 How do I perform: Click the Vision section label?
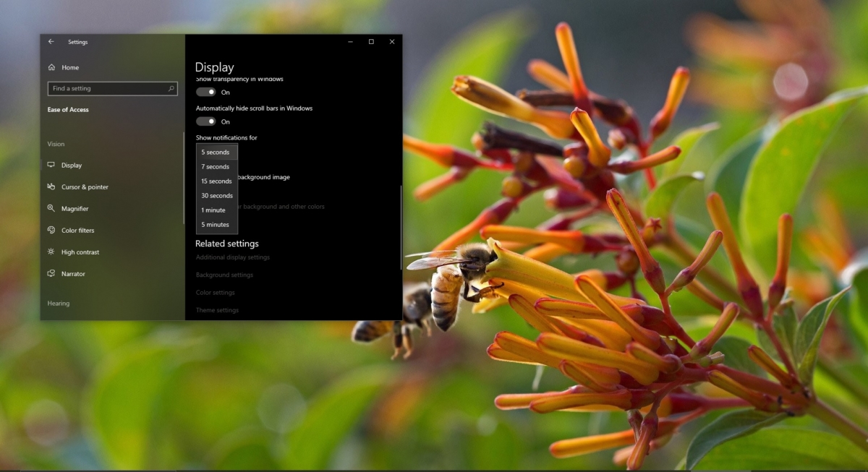[56, 144]
